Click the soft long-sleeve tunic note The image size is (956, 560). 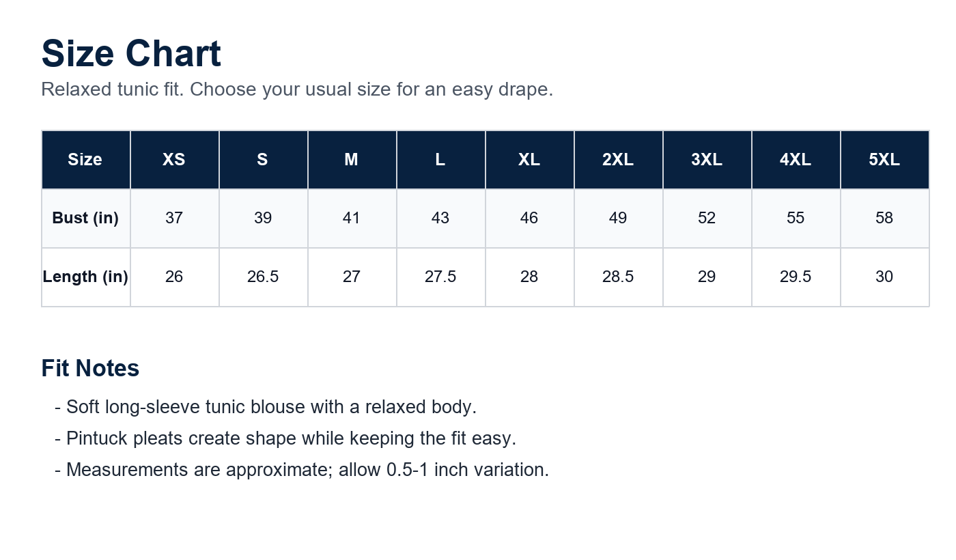265,407
